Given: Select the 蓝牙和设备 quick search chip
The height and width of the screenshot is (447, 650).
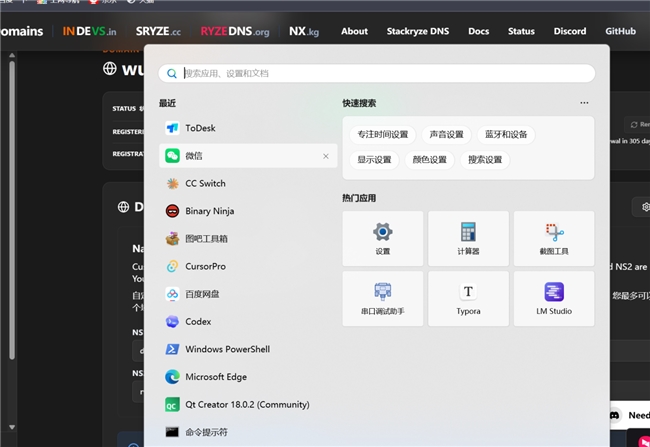Looking at the screenshot, I should [x=506, y=135].
